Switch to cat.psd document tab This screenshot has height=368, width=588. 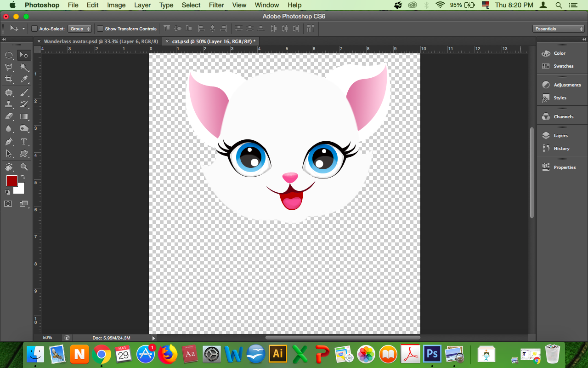click(214, 41)
